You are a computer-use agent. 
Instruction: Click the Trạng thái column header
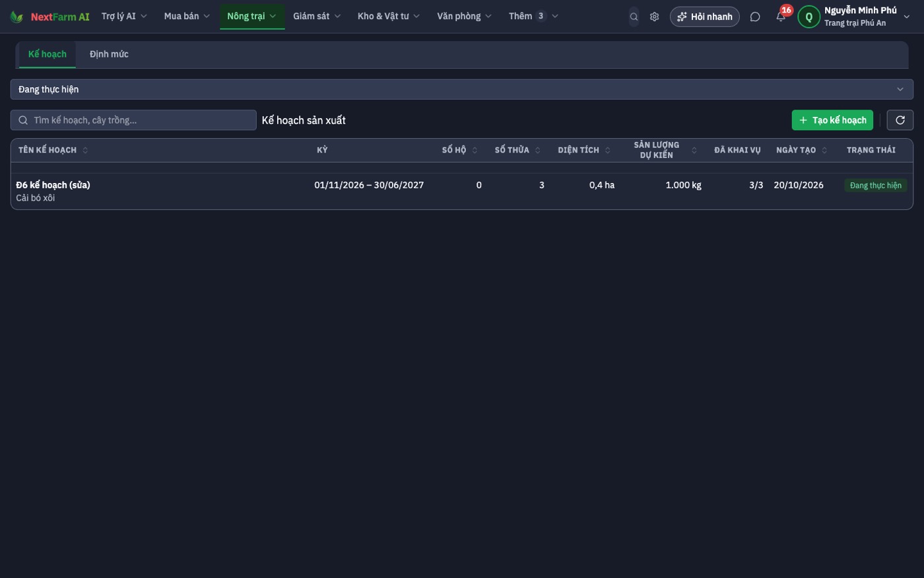pos(871,150)
